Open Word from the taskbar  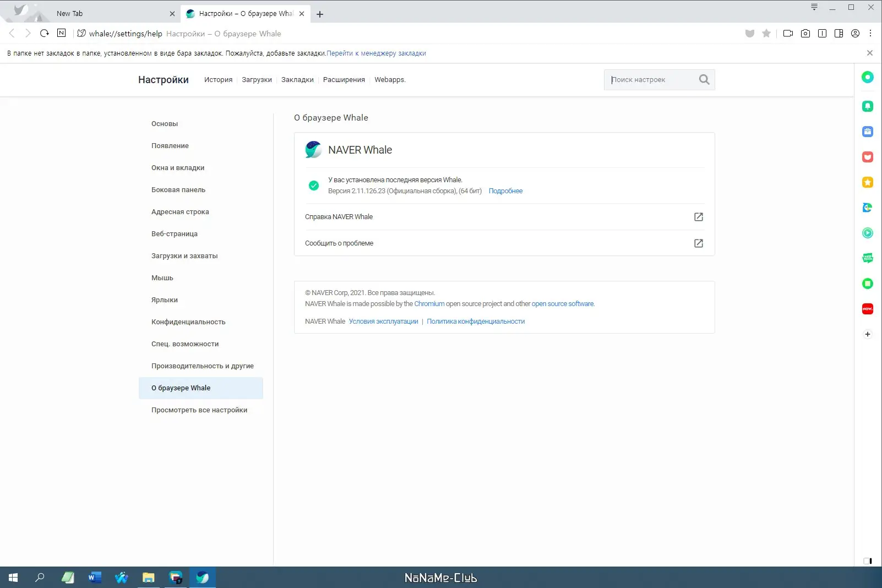pos(95,578)
